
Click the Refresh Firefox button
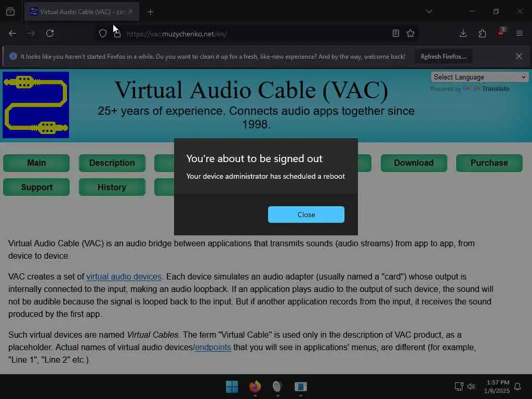tap(444, 56)
